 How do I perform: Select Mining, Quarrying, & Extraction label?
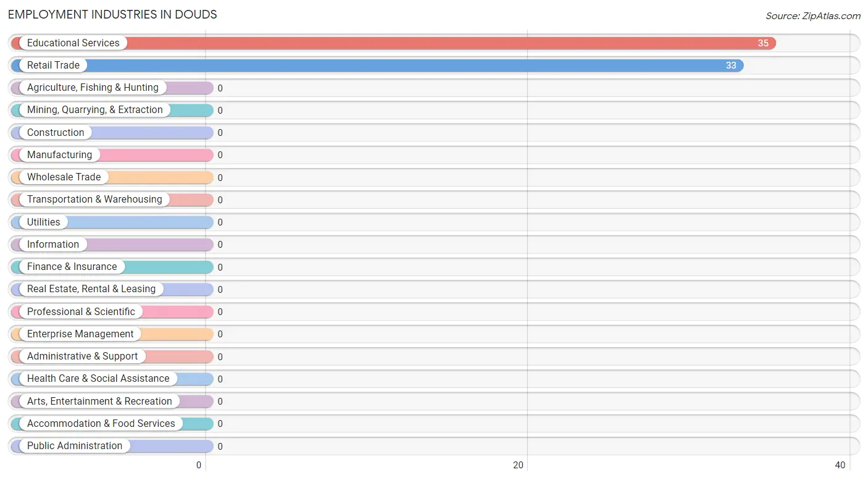(94, 110)
